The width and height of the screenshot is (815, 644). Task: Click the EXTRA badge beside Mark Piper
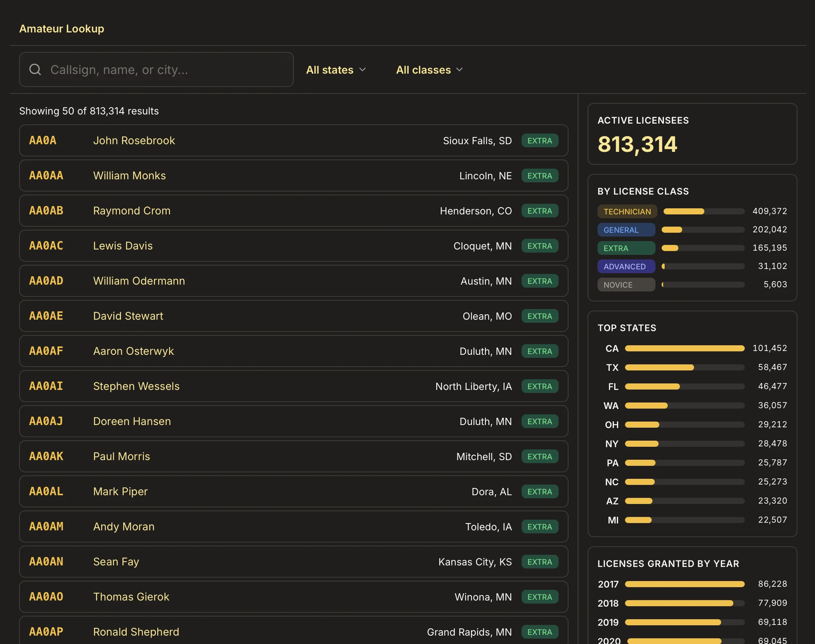[x=540, y=491]
